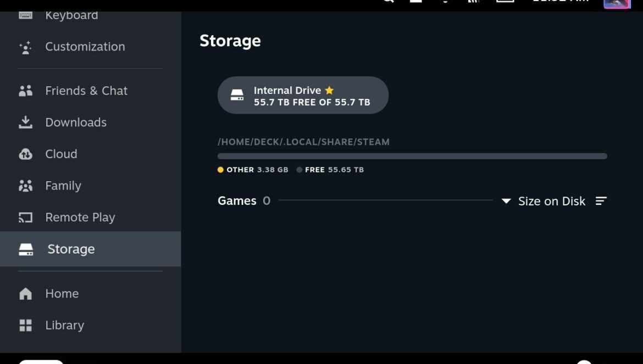Click the Games 0 section header
The image size is (643, 364).
243,200
